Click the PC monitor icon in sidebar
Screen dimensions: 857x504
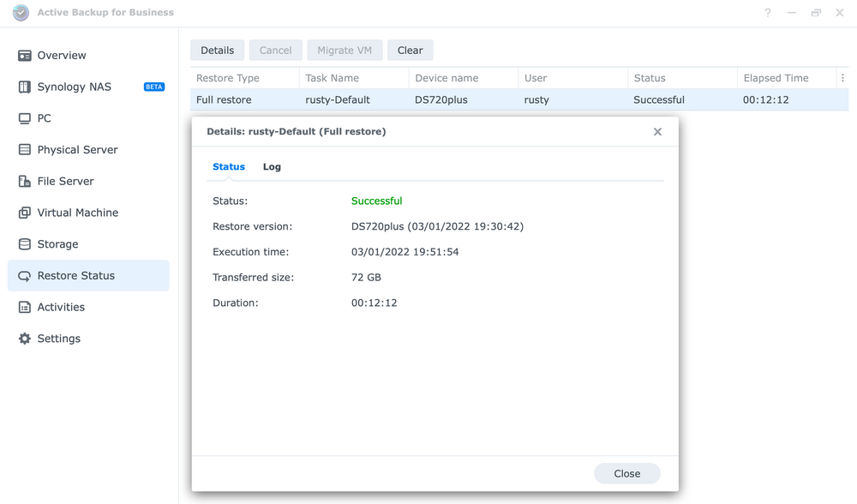click(25, 118)
